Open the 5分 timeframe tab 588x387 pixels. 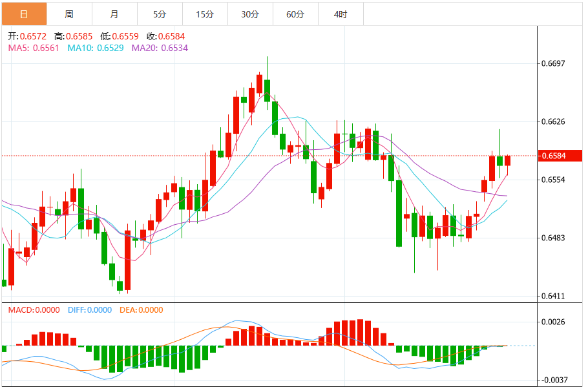pos(160,14)
